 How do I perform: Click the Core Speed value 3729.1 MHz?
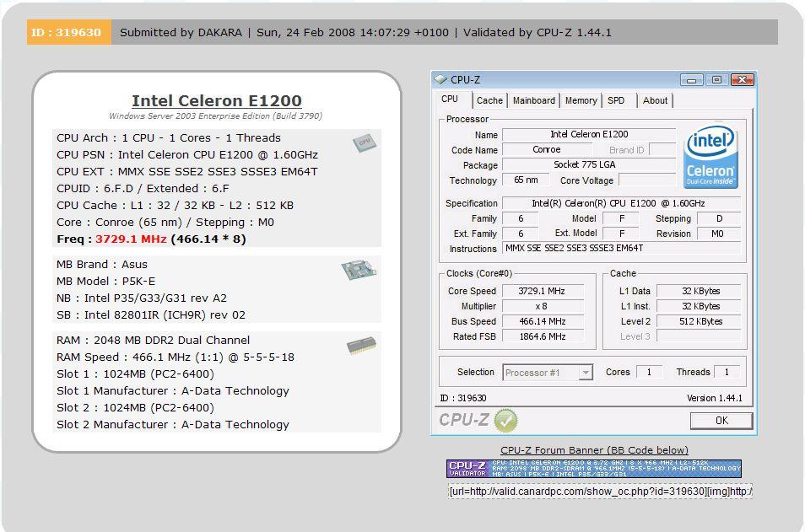[x=542, y=291]
